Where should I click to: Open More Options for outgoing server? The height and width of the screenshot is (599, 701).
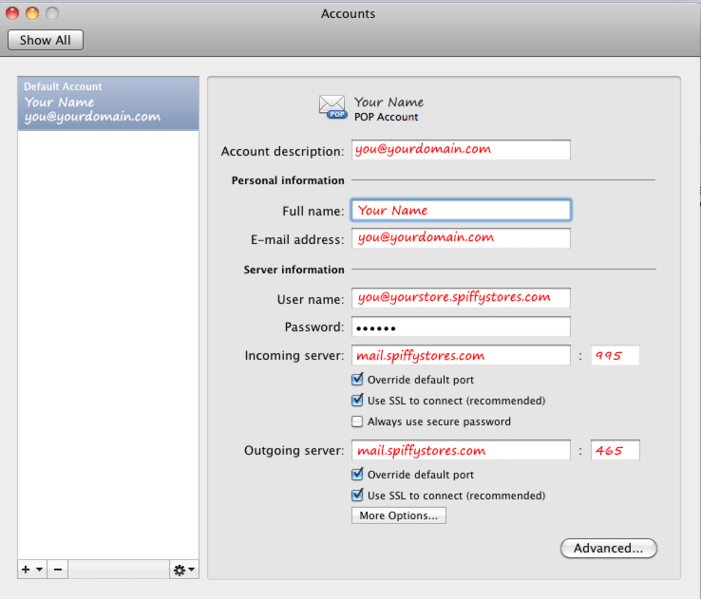[398, 515]
